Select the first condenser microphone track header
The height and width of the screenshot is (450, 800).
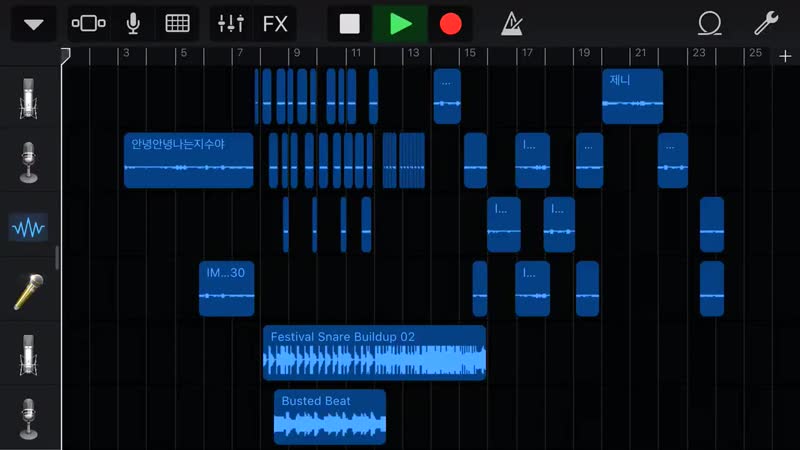coord(29,97)
